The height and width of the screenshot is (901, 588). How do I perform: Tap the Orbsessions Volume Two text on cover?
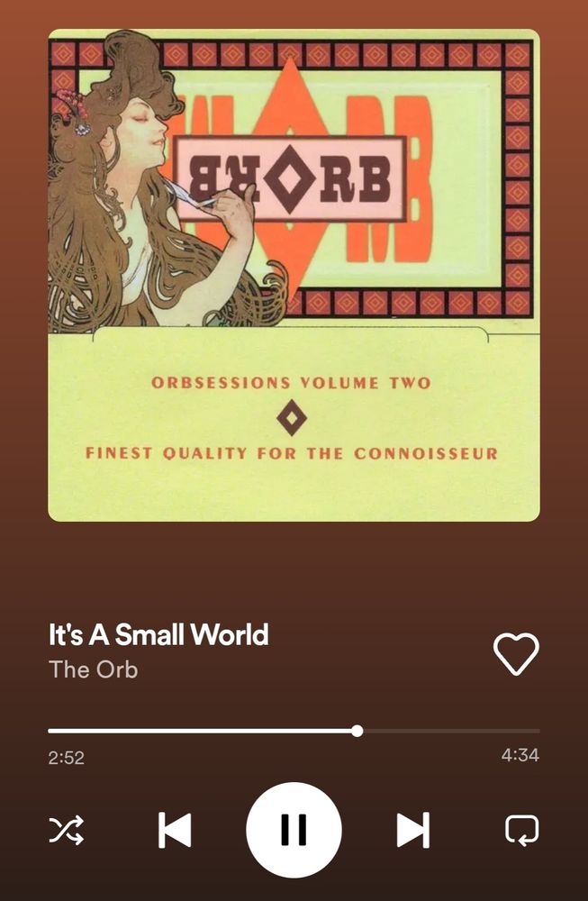(x=291, y=383)
